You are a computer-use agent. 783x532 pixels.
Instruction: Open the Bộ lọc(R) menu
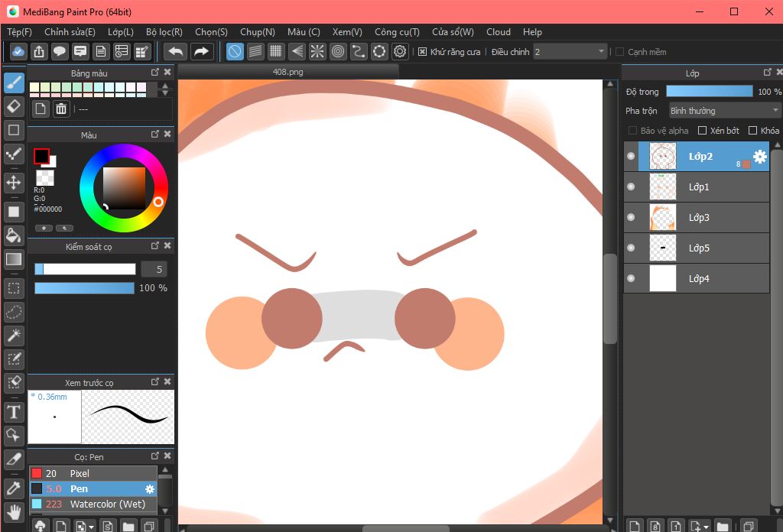(164, 32)
